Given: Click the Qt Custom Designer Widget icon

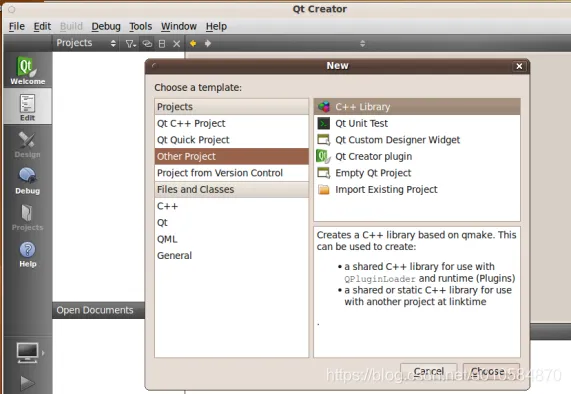Looking at the screenshot, I should [x=324, y=140].
